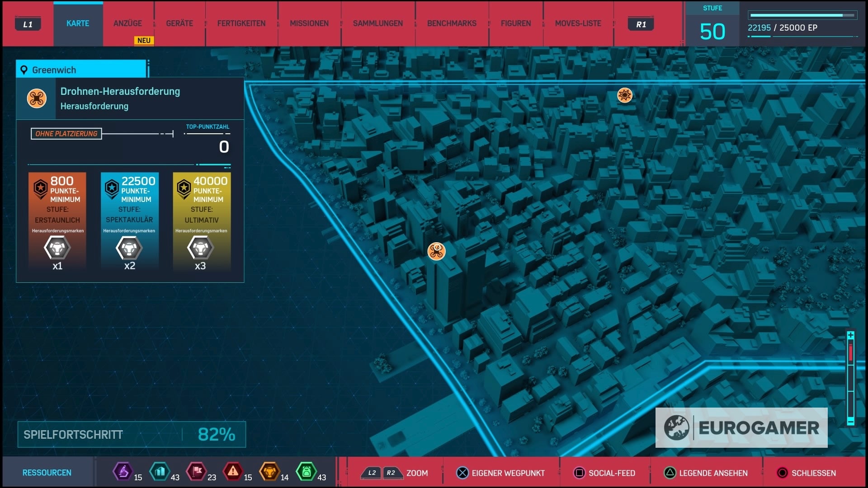Click the cross button waypoint icon
The width and height of the screenshot is (868, 488).
[462, 473]
